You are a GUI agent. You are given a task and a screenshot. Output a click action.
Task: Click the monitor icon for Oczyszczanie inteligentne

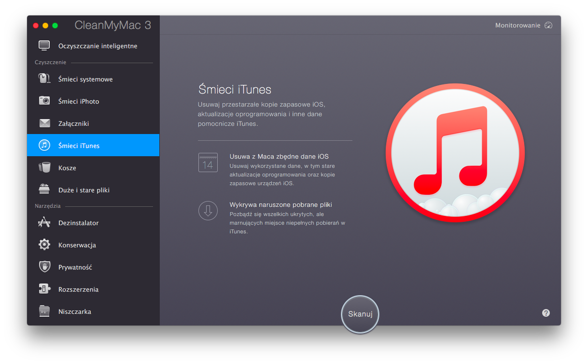[x=44, y=46]
